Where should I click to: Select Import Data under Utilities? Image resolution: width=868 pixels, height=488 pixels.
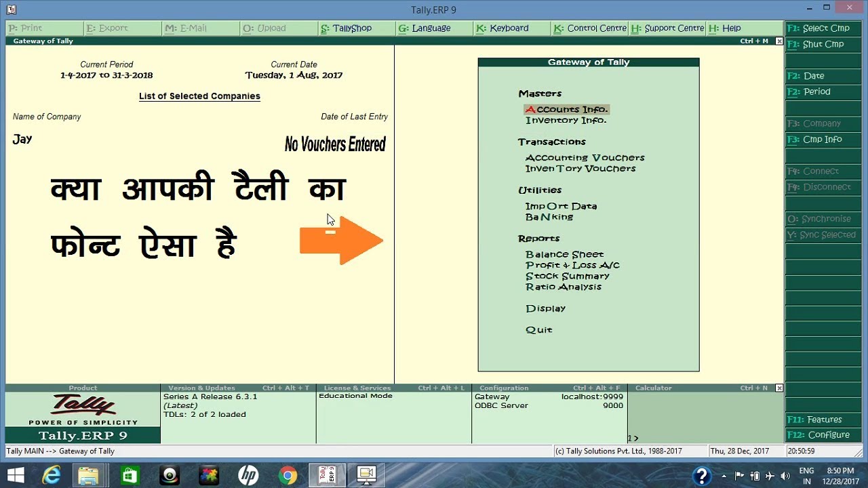coord(561,206)
